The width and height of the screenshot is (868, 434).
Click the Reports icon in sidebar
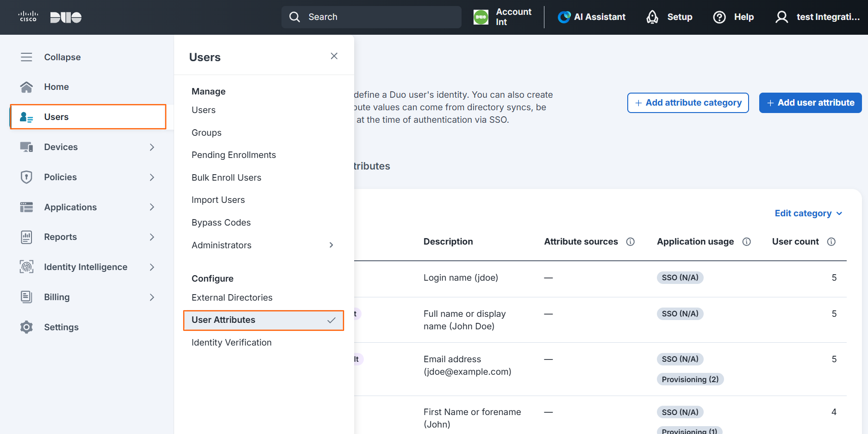[26, 237]
